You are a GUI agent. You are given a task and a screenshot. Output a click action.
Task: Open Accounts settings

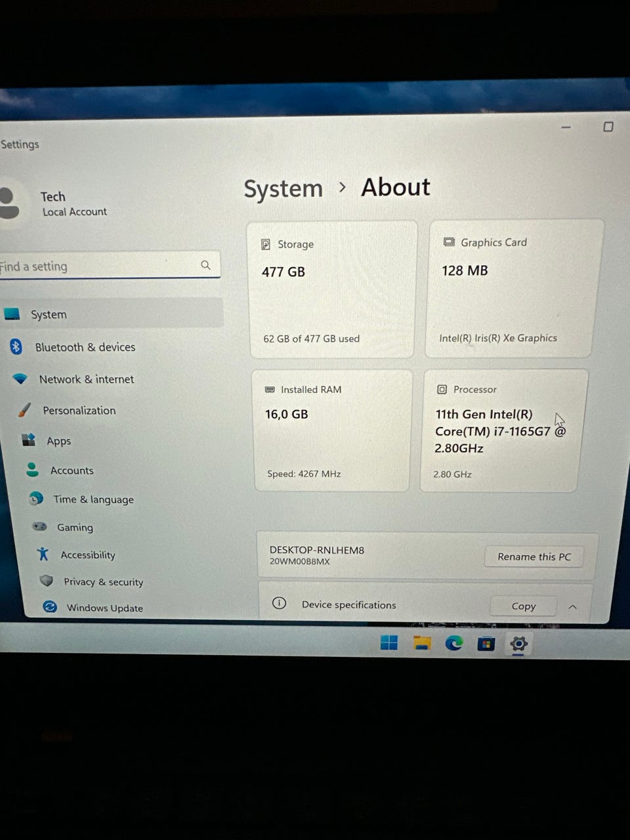tap(72, 471)
